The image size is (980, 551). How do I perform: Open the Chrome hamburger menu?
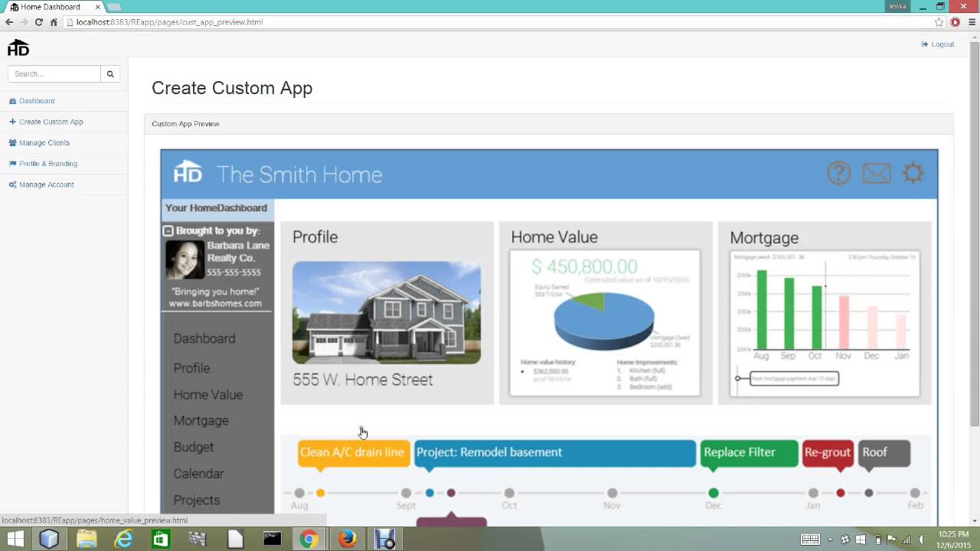point(971,22)
